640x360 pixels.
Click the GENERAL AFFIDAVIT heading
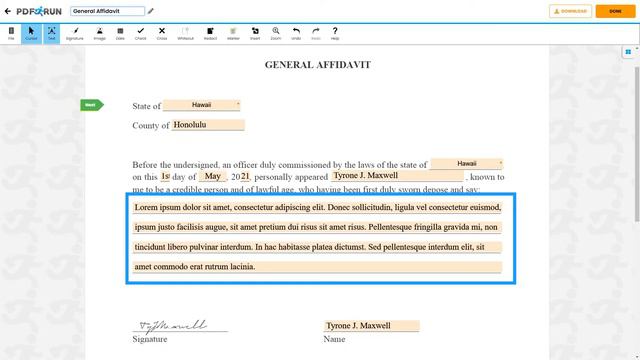point(318,65)
